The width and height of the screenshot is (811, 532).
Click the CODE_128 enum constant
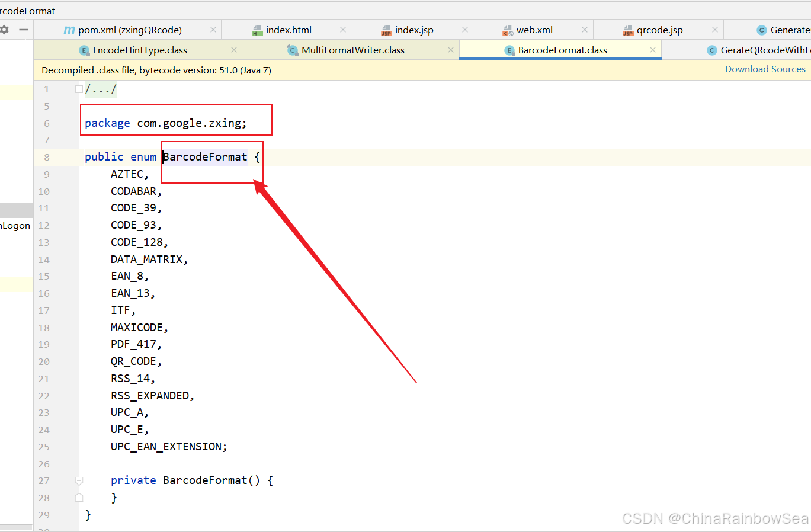[137, 242]
